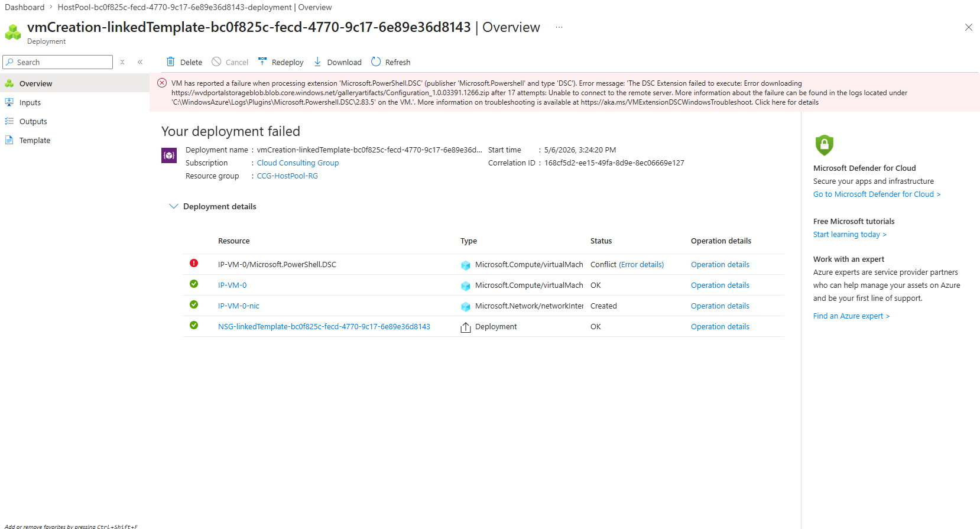Open Operation details for IP-VM-0 row

tap(720, 285)
